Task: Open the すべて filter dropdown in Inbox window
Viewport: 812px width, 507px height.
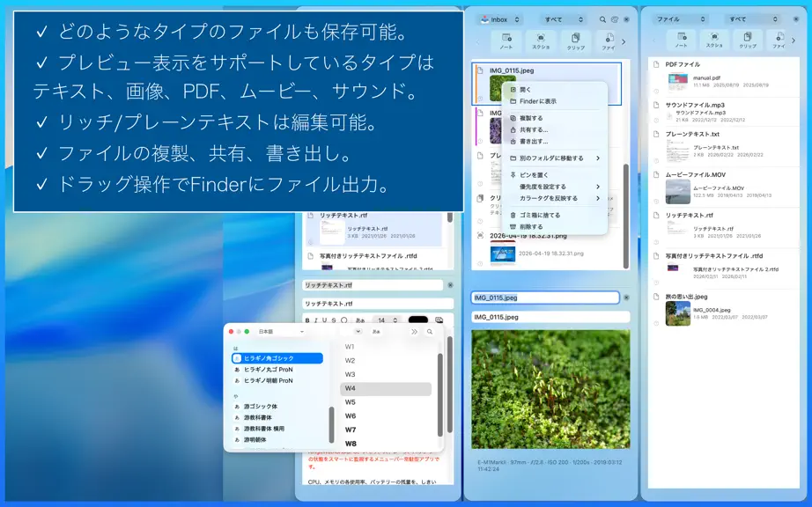Action: (x=563, y=19)
